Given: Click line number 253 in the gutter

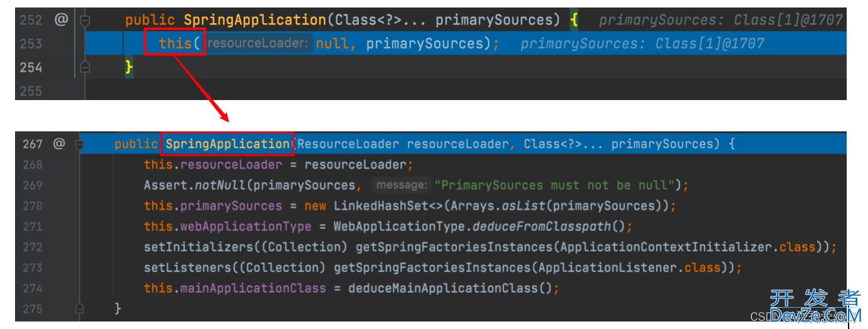Looking at the screenshot, I should 30,44.
